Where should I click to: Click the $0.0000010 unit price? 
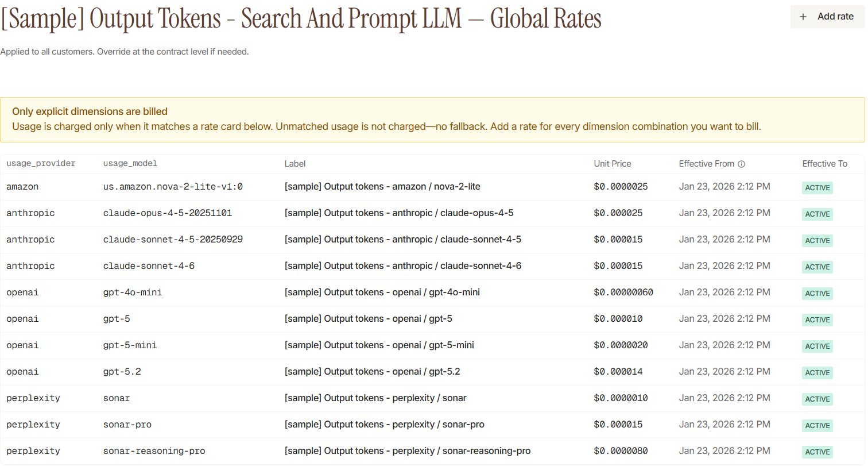pos(621,398)
